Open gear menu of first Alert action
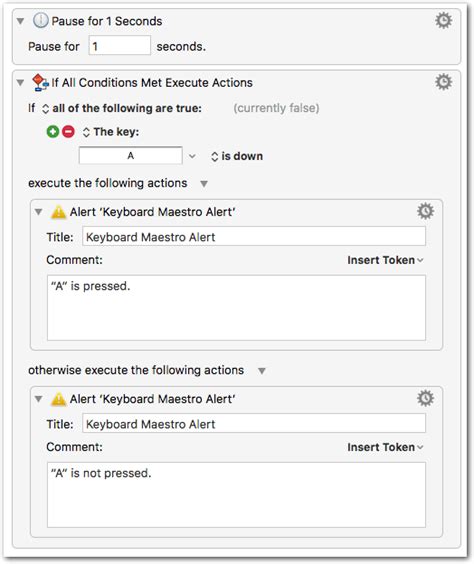 [425, 211]
